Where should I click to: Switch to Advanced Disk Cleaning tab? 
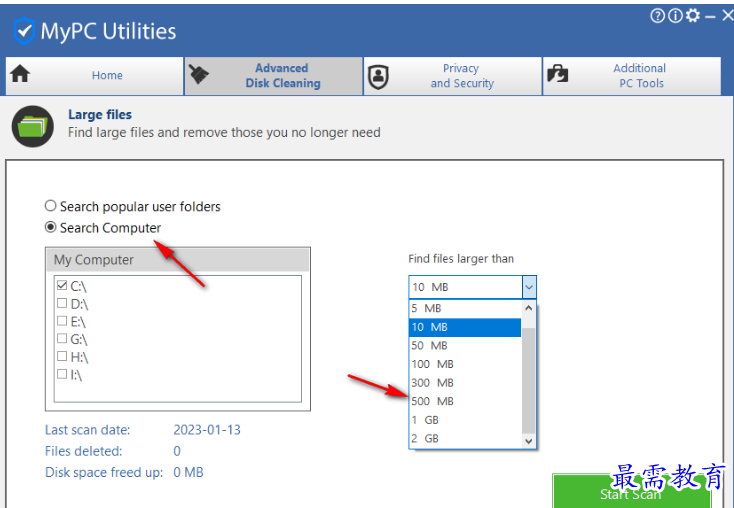[x=274, y=76]
